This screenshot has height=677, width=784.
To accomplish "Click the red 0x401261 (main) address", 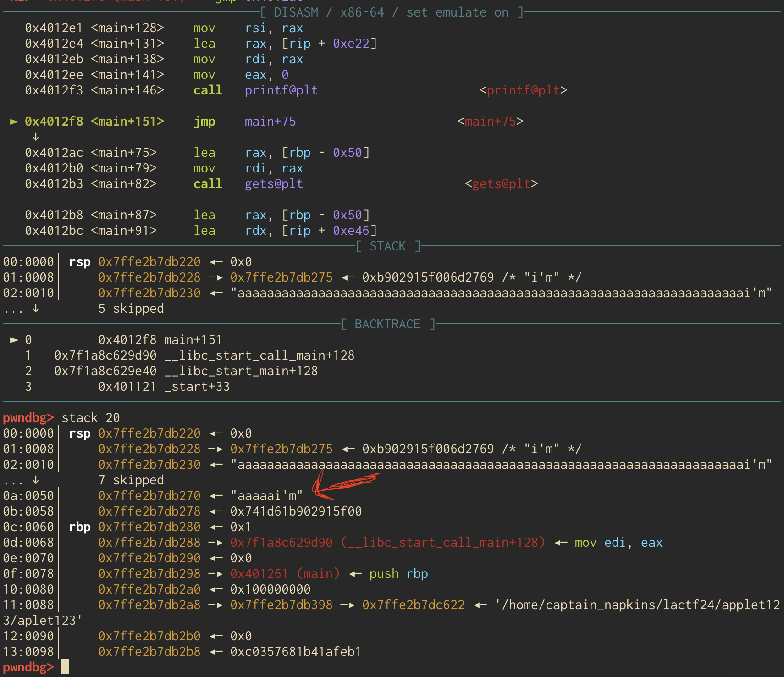I will tap(285, 574).
